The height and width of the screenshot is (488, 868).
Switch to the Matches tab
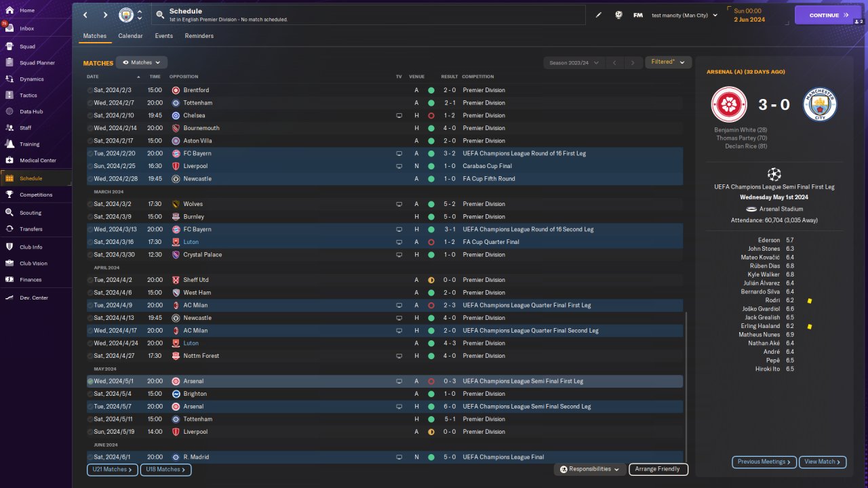[95, 36]
